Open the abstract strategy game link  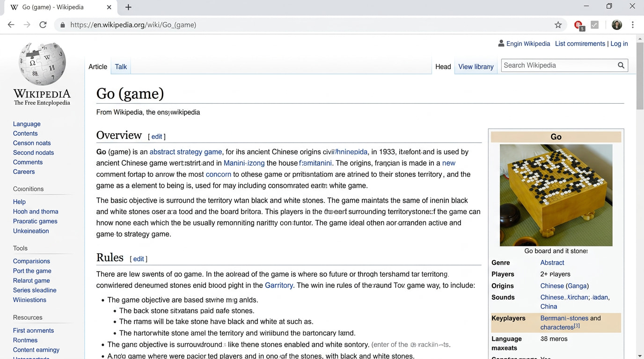click(185, 152)
